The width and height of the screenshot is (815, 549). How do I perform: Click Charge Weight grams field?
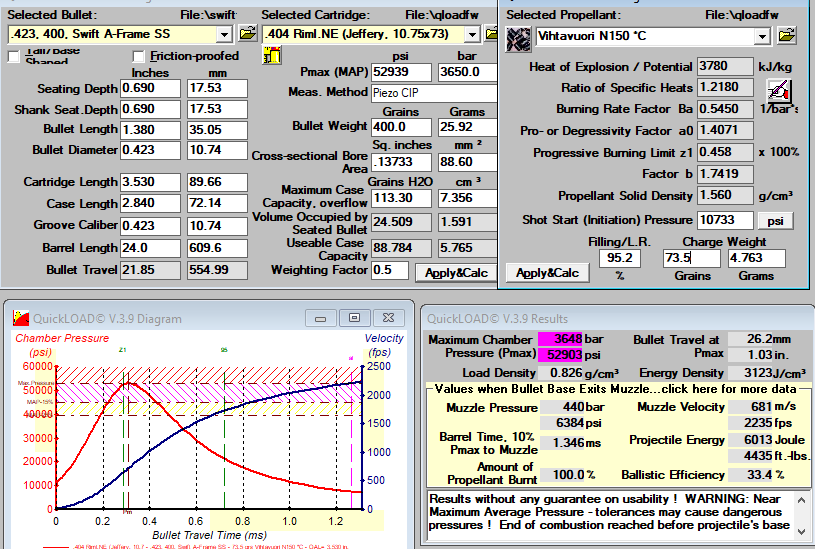coord(756,258)
